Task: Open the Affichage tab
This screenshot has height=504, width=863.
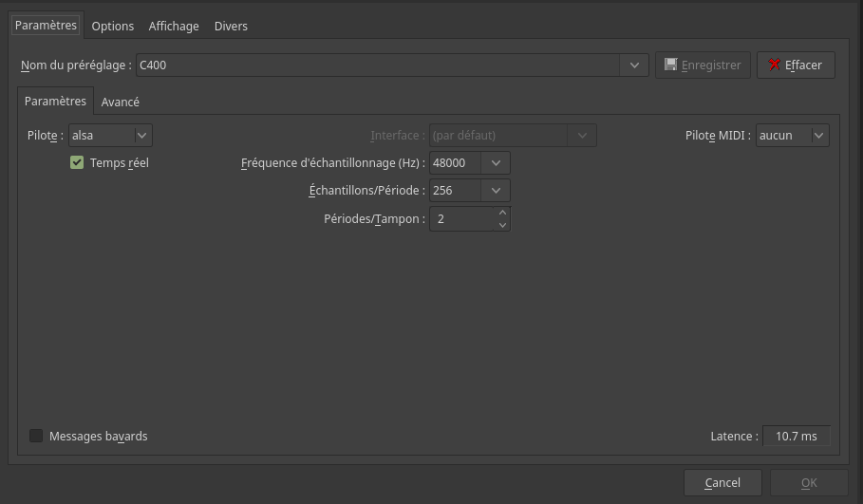Action: click(174, 26)
